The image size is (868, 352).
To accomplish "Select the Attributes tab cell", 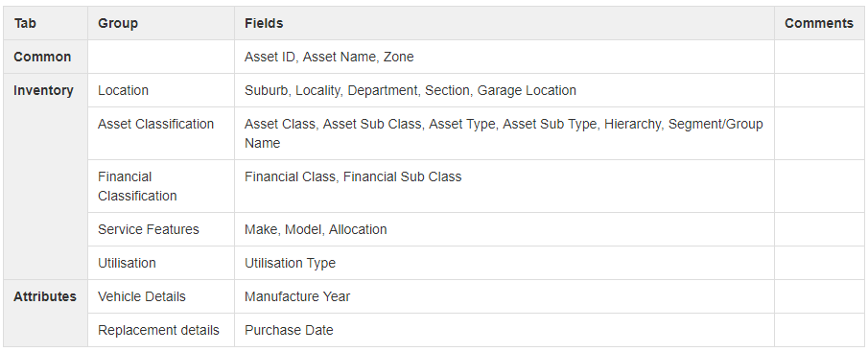I will [45, 314].
